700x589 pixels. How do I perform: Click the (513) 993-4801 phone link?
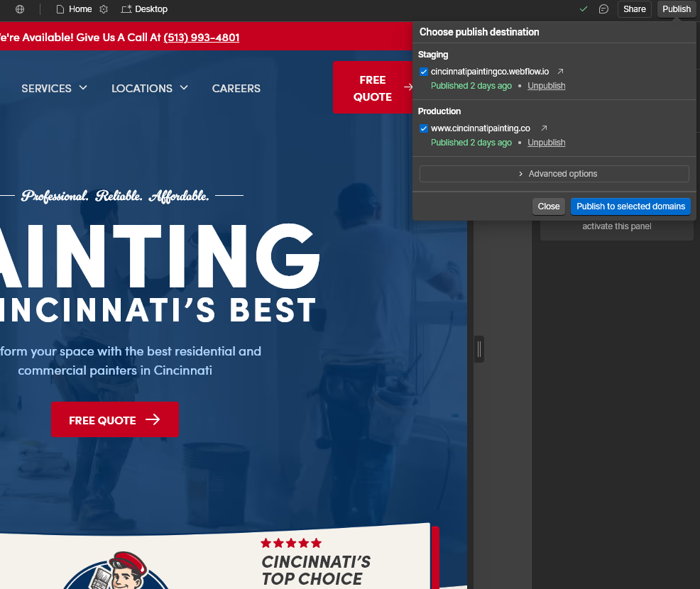[x=202, y=38]
